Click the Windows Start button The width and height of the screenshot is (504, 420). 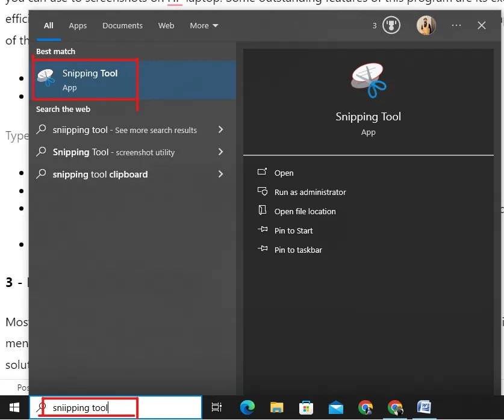click(x=14, y=408)
